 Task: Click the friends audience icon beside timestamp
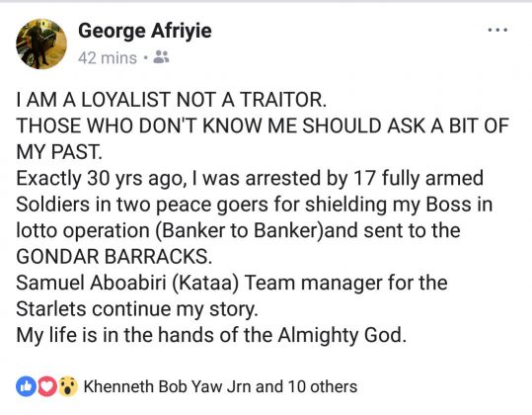coord(161,57)
